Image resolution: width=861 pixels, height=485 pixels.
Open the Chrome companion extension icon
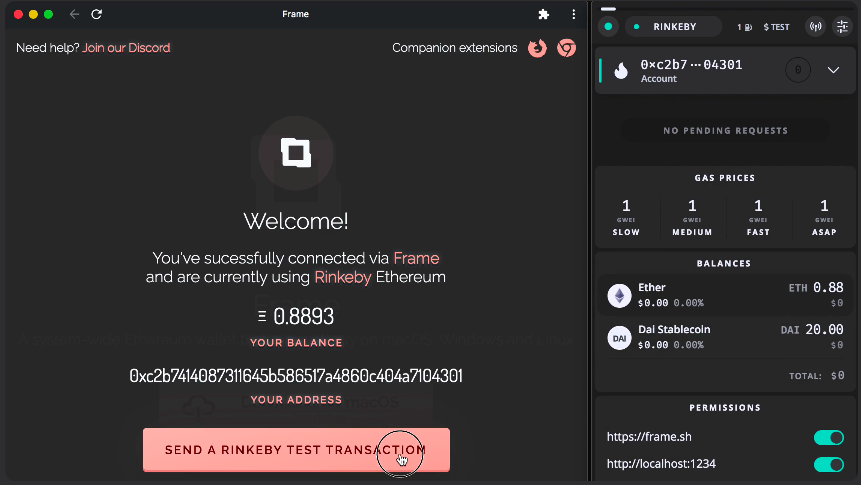566,48
